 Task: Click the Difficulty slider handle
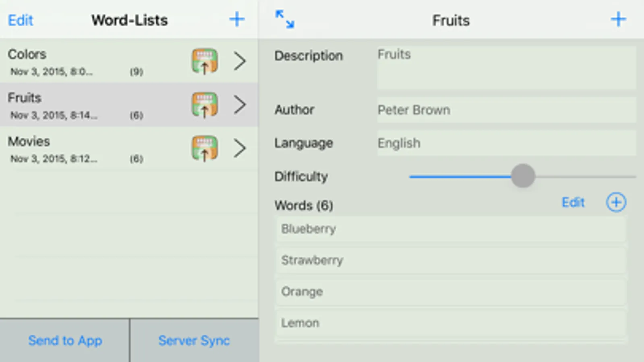click(x=523, y=176)
